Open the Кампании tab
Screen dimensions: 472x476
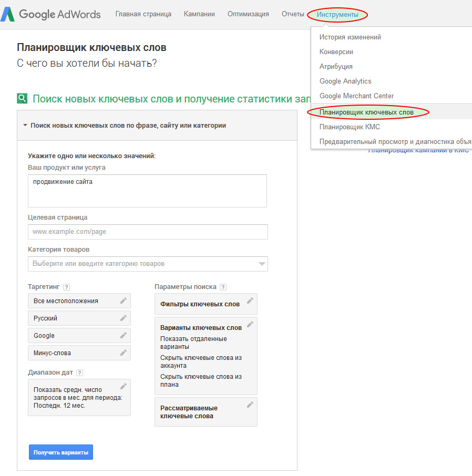[x=199, y=14]
